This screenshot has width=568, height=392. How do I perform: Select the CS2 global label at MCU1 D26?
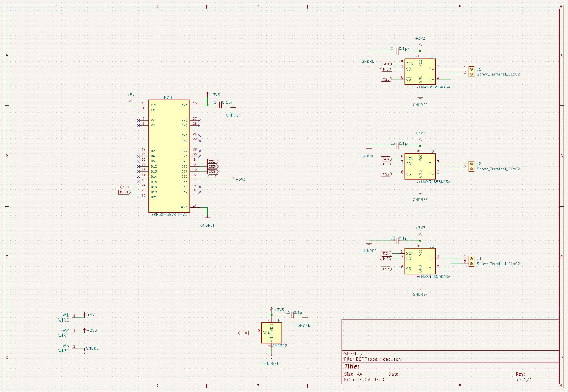(213, 167)
